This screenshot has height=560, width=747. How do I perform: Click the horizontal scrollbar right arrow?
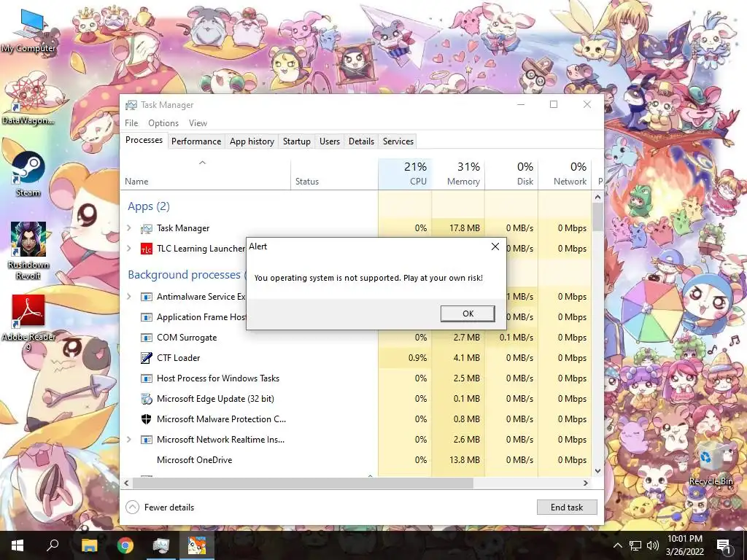pos(586,483)
